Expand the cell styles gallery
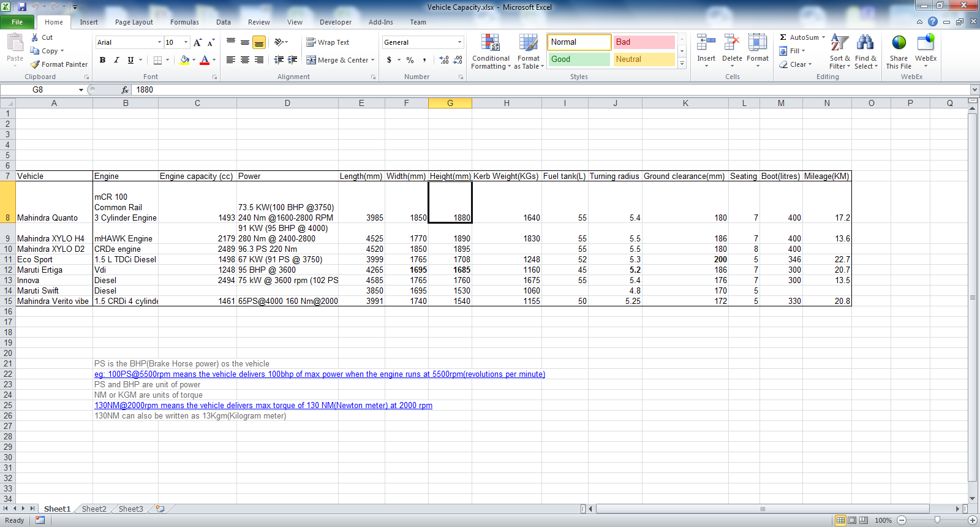Viewport: 980px width, 527px height. pyautogui.click(x=682, y=63)
